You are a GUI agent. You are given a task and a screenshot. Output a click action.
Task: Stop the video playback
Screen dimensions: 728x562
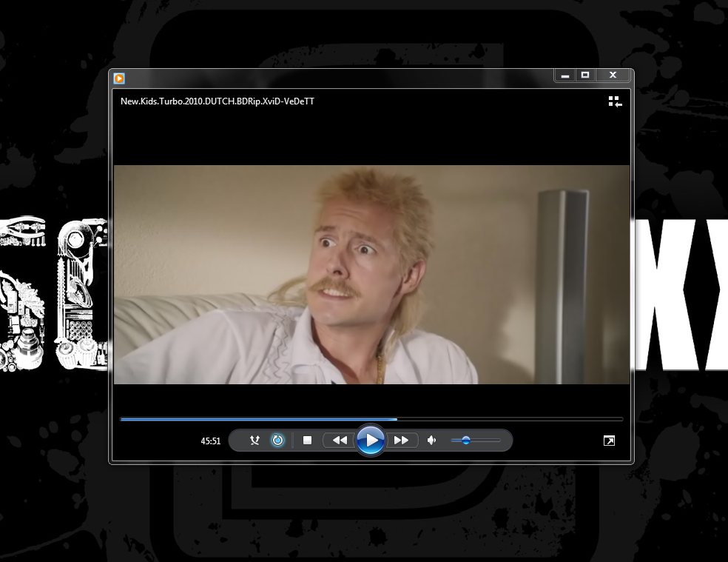pos(307,441)
